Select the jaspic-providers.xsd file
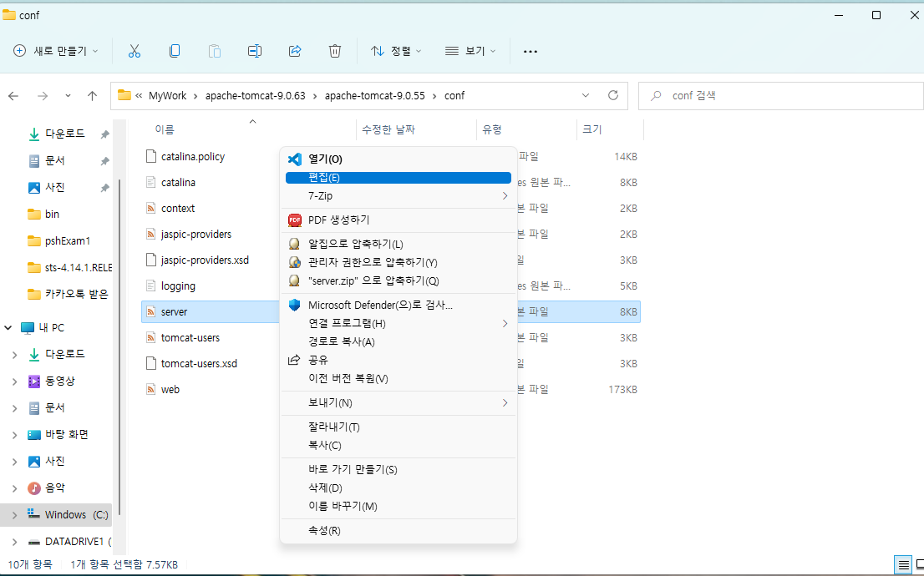The image size is (924, 576). tap(205, 260)
